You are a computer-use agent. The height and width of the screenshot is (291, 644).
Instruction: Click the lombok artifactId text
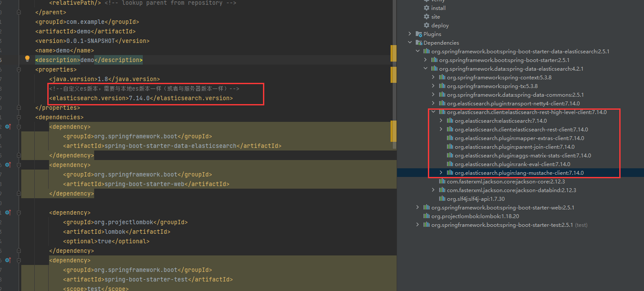(x=115, y=232)
